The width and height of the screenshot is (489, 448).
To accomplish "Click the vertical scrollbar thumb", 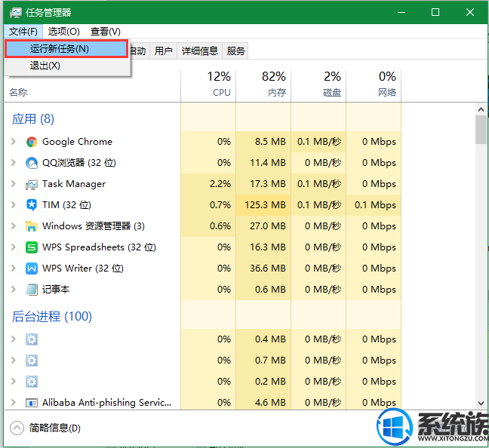I will [481, 130].
